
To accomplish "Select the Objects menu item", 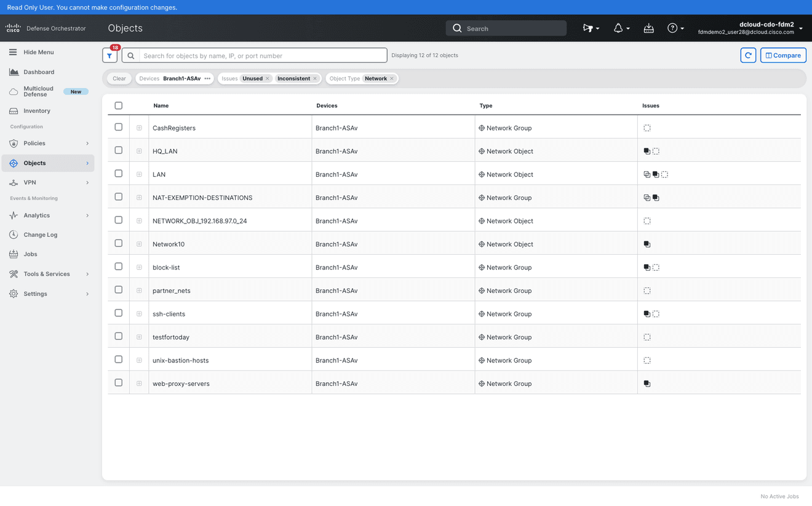I will pyautogui.click(x=47, y=163).
